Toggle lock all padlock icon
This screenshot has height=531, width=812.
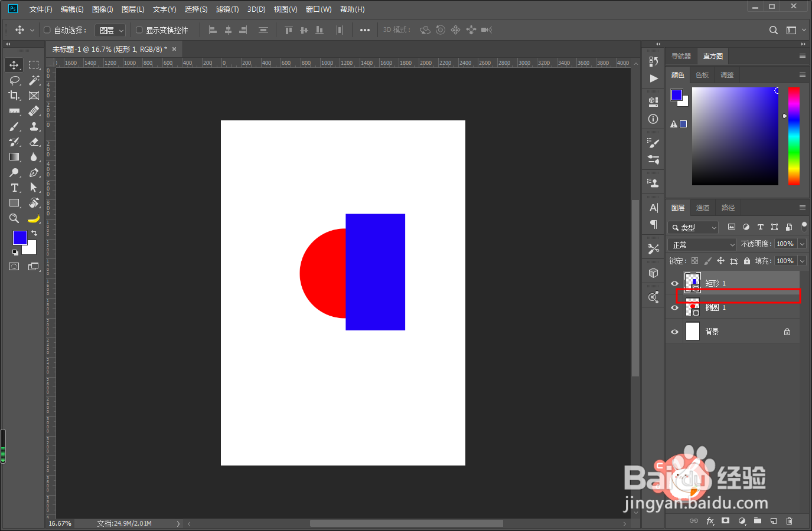click(x=747, y=261)
